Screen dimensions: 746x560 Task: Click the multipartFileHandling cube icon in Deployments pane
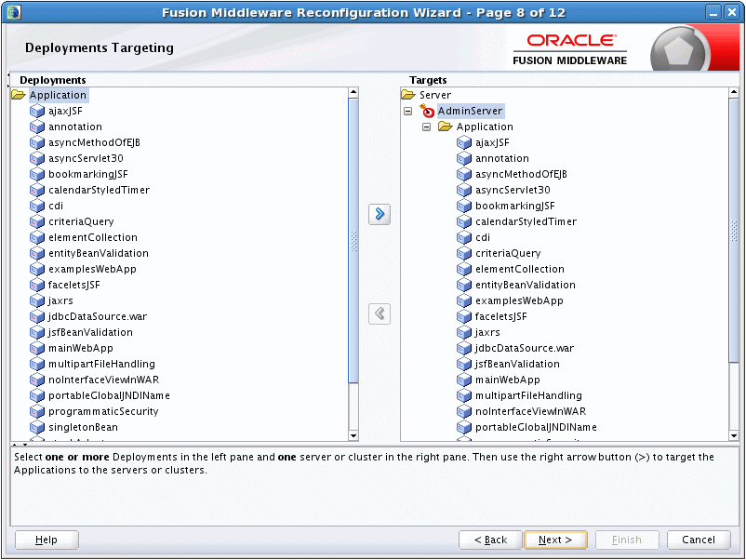point(37,364)
